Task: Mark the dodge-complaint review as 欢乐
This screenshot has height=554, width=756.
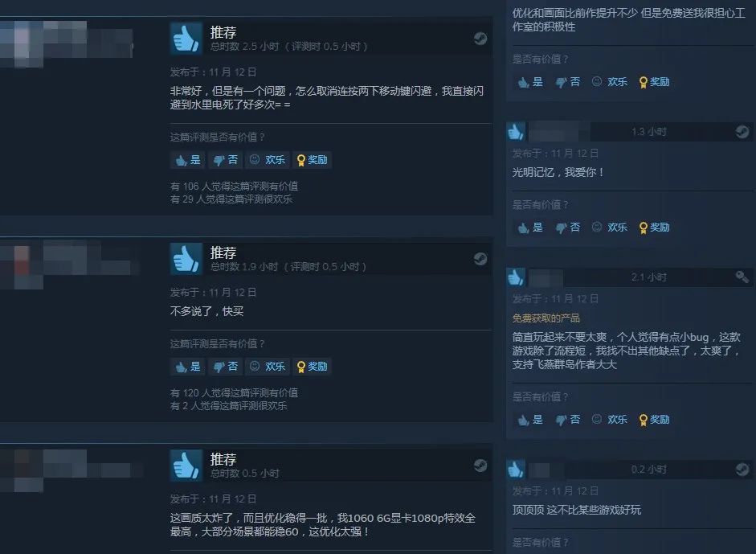Action: pyautogui.click(x=268, y=160)
